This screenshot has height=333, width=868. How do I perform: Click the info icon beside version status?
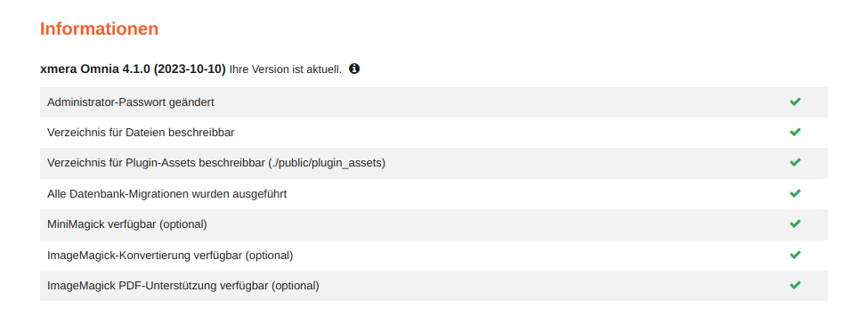click(x=354, y=69)
